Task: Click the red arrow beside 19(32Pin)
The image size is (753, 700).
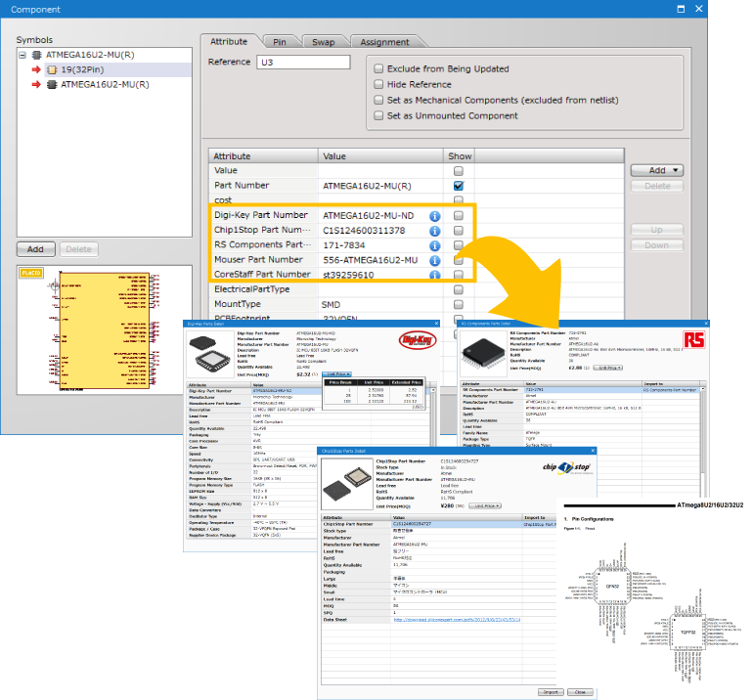Action: 36,70
